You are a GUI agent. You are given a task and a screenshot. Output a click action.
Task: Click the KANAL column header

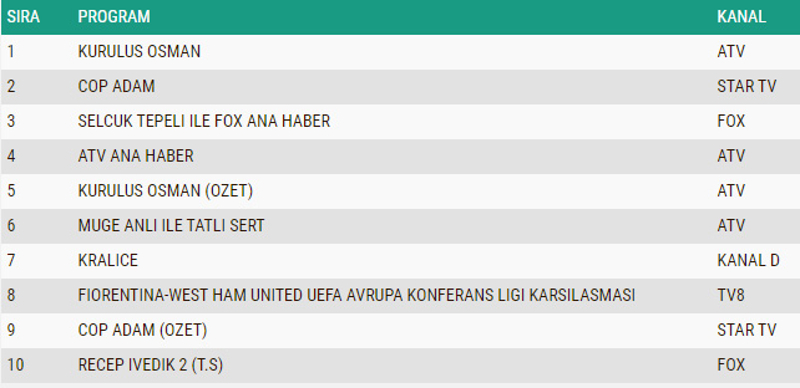click(x=741, y=16)
